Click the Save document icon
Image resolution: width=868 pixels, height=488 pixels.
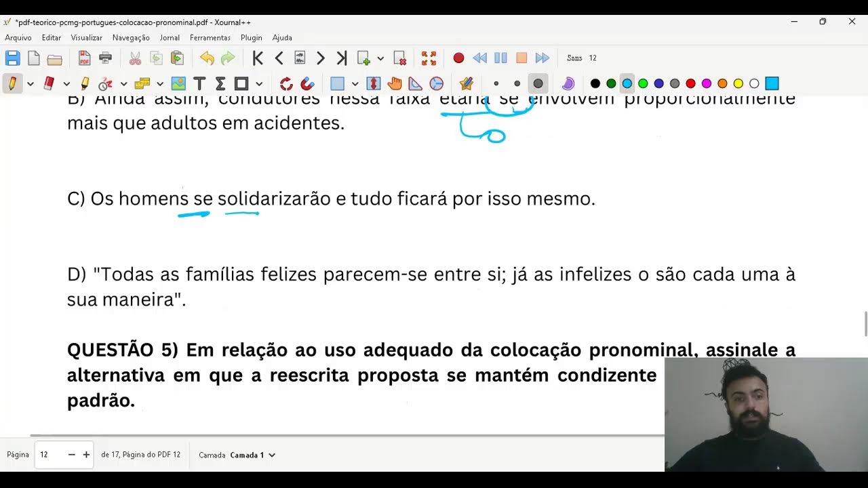pos(12,58)
